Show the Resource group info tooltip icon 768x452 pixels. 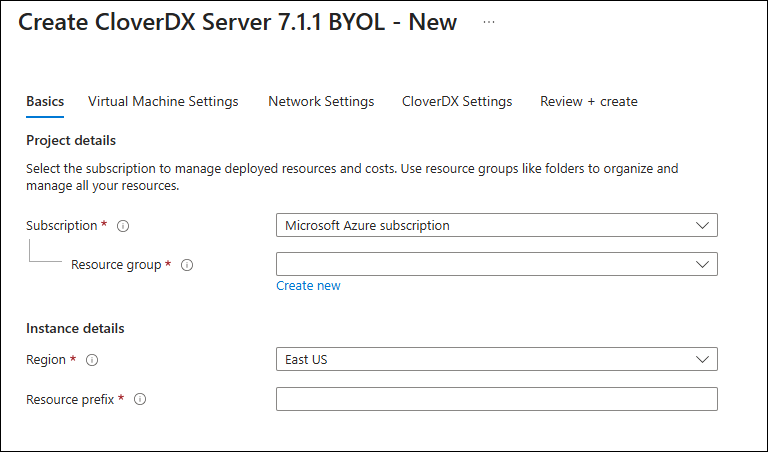click(x=187, y=265)
